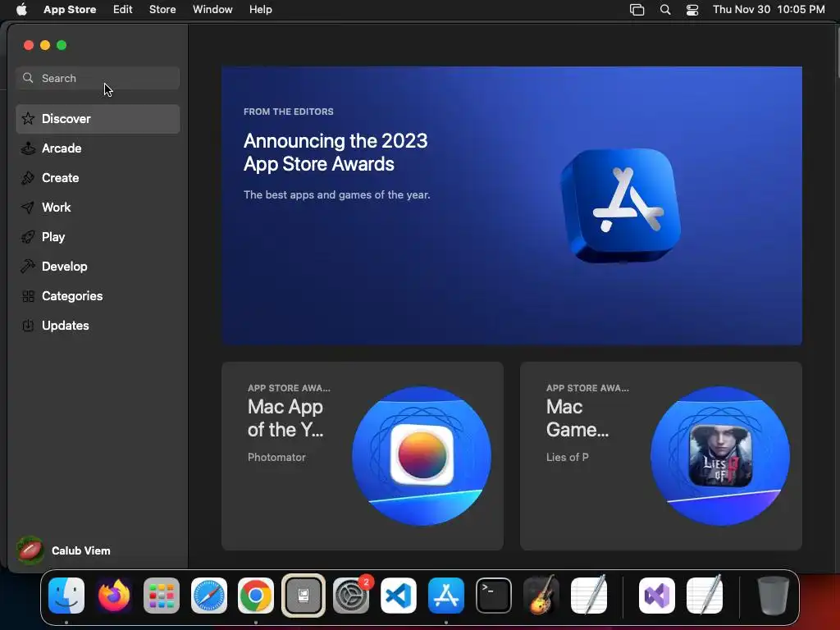Click the Work paper plane icon
This screenshot has height=630, width=840.
tap(28, 208)
